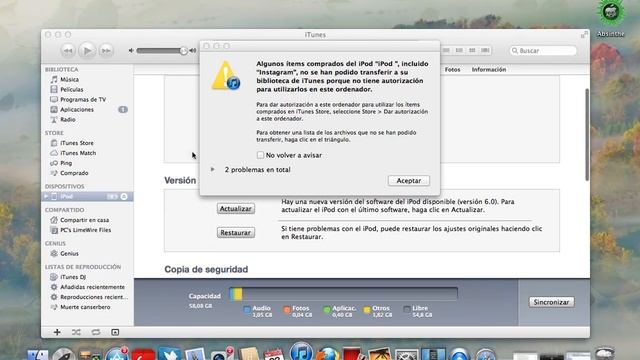The width and height of the screenshot is (640, 360).
Task: Open the App Store from the Dock
Action: (117, 354)
